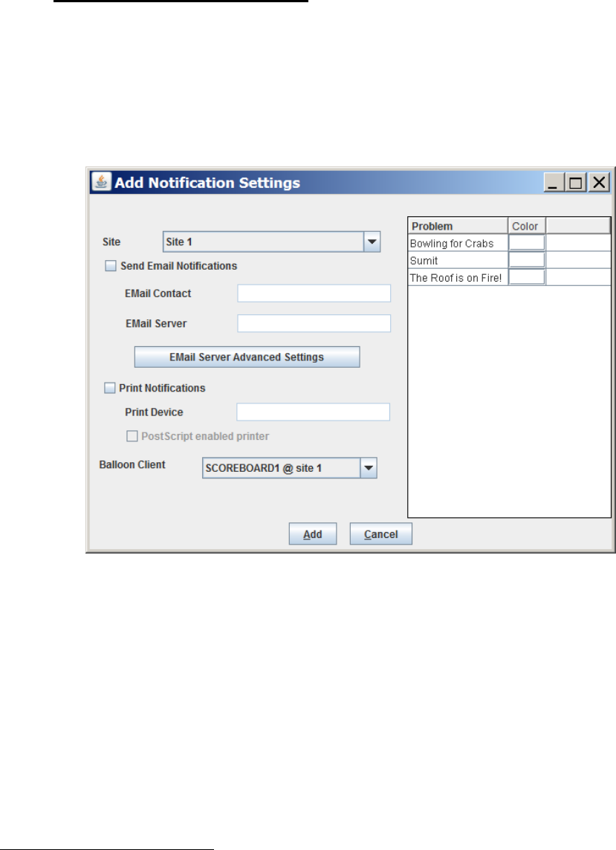Click the Java icon in title bar

[101, 181]
